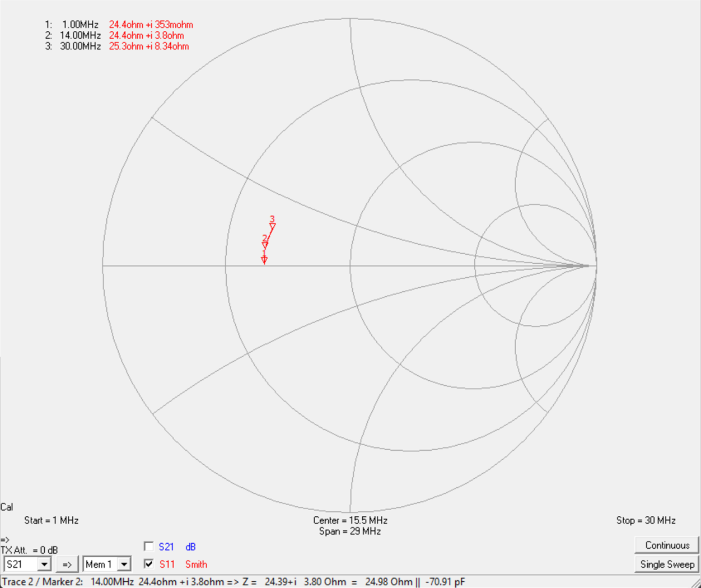
Task: Click the TX Att. = 0 dB setting
Action: pos(29,550)
